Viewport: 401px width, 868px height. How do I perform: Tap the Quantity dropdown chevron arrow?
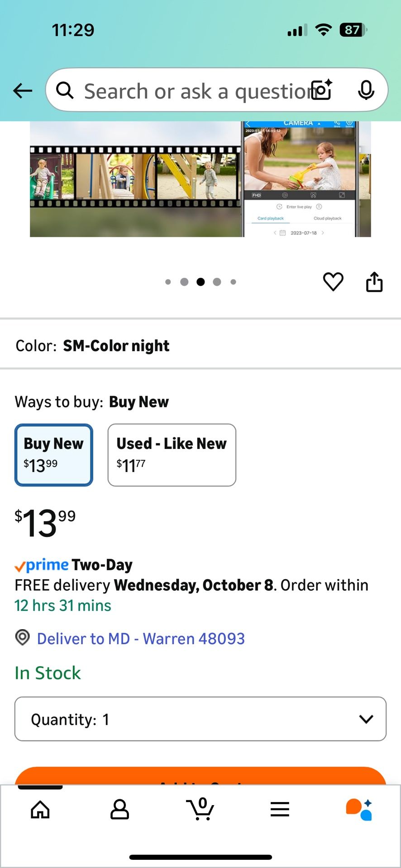point(366,719)
